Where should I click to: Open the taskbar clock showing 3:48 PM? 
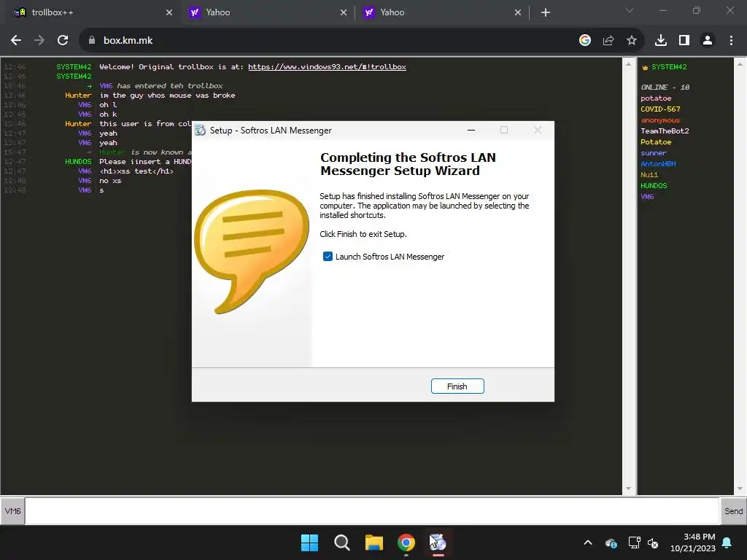693,542
